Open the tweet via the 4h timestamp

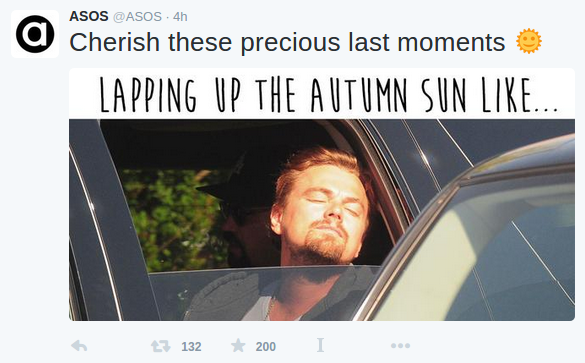[x=180, y=17]
